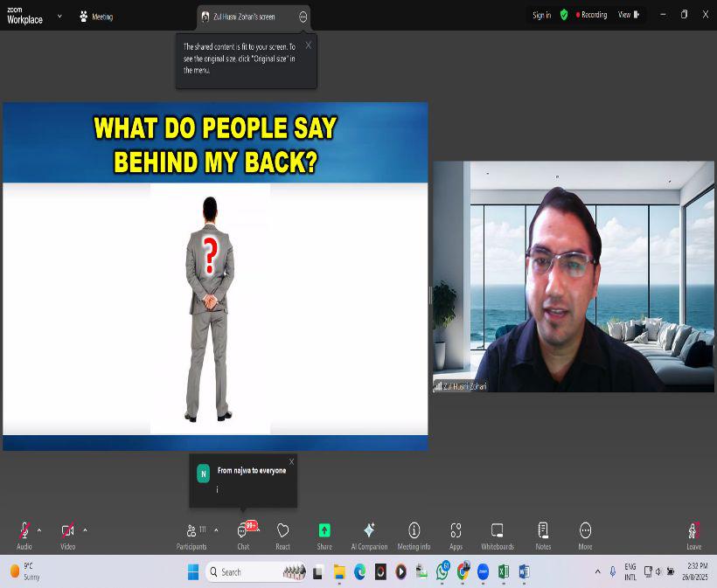
Task: Switch to the Meeting tab
Action: pos(96,16)
